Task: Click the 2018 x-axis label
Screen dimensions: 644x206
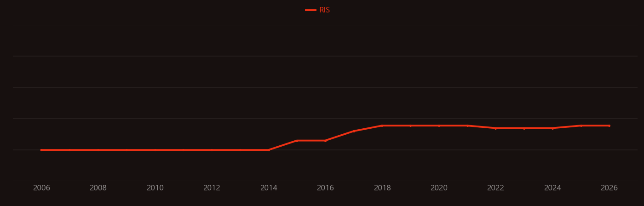Action: coord(382,188)
